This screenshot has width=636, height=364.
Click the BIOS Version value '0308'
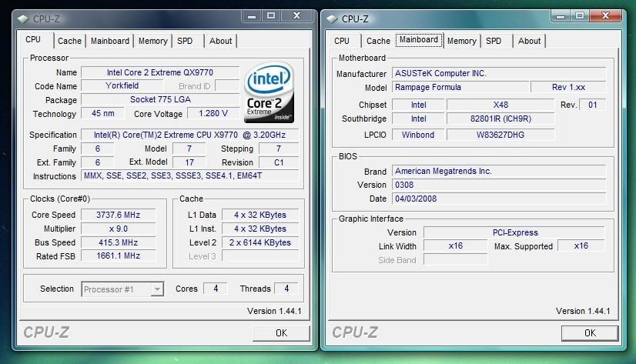pos(499,185)
